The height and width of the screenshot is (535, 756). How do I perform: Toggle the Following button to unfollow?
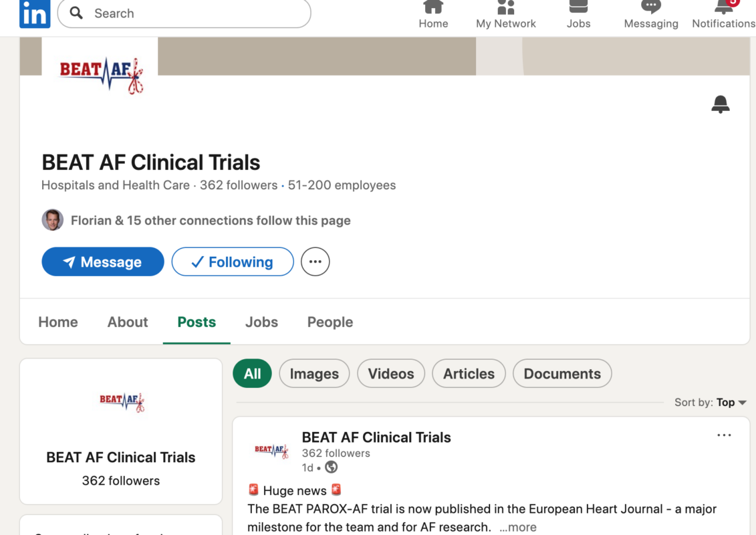tap(233, 262)
